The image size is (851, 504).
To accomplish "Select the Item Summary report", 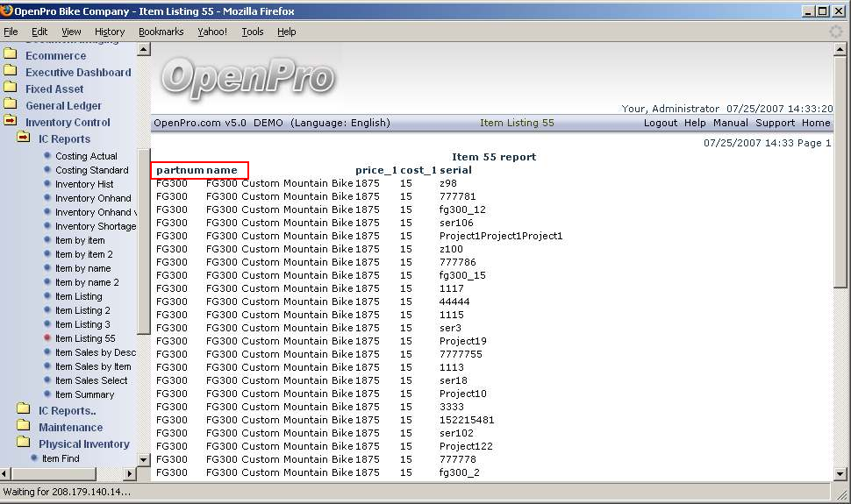I will point(84,394).
